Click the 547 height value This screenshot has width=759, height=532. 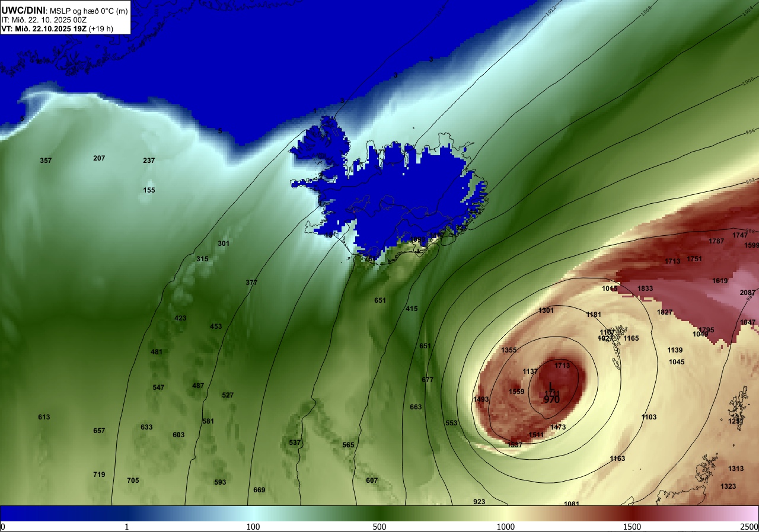158,387
